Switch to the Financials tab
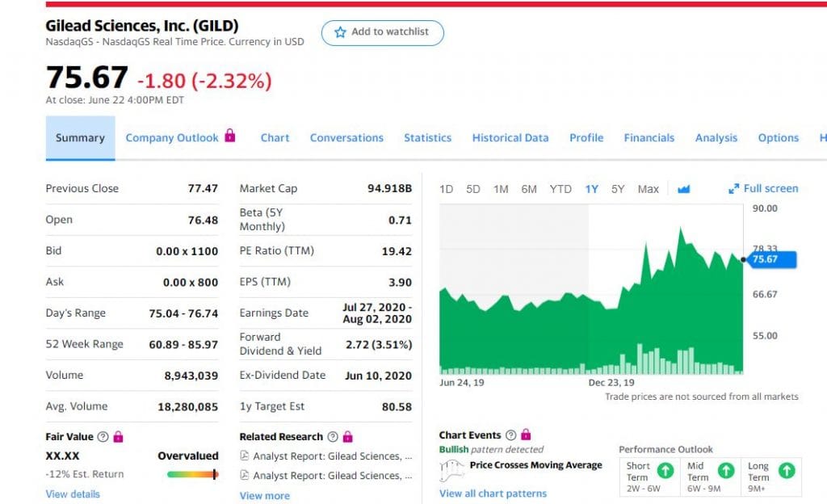Image resolution: width=827 pixels, height=504 pixels. coord(649,137)
